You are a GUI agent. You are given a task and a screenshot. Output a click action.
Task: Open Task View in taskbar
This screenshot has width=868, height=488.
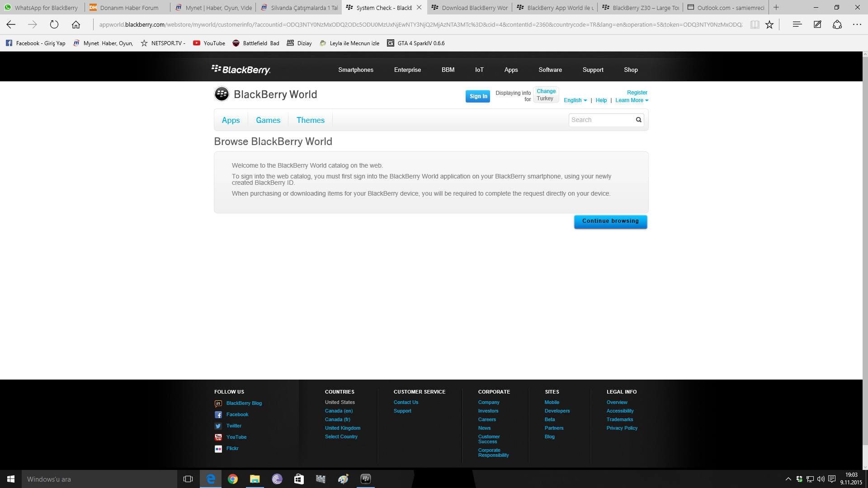click(188, 479)
